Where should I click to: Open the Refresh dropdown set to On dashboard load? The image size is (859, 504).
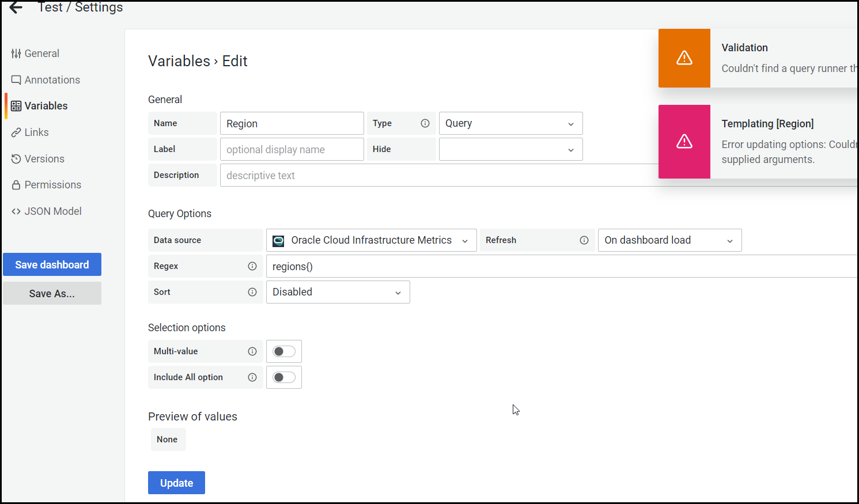(669, 240)
